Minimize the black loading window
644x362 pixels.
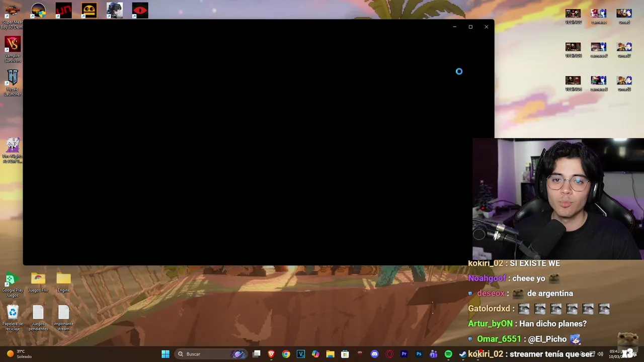pyautogui.click(x=454, y=27)
